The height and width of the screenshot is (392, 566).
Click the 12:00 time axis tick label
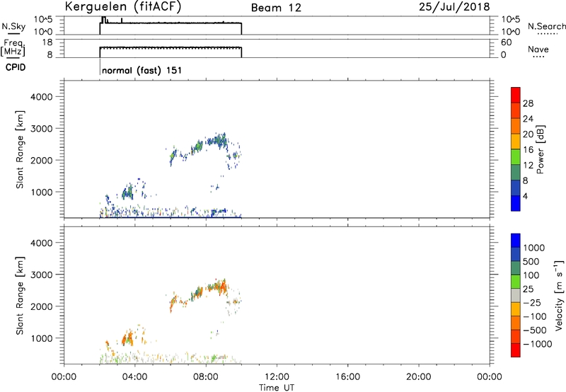pos(277,377)
